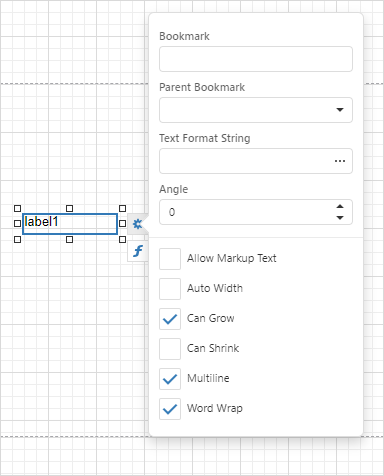Viewport: 384px width, 476px height.
Task: Select the label1 control on the canvas
Action: pyautogui.click(x=70, y=224)
